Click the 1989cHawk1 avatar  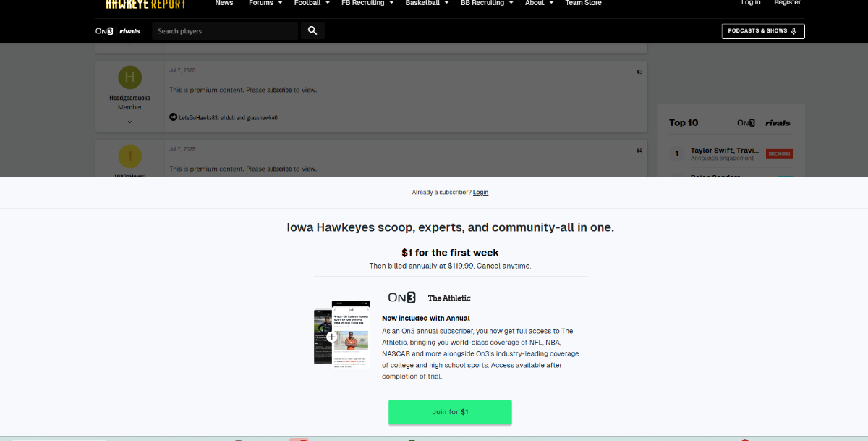click(130, 156)
